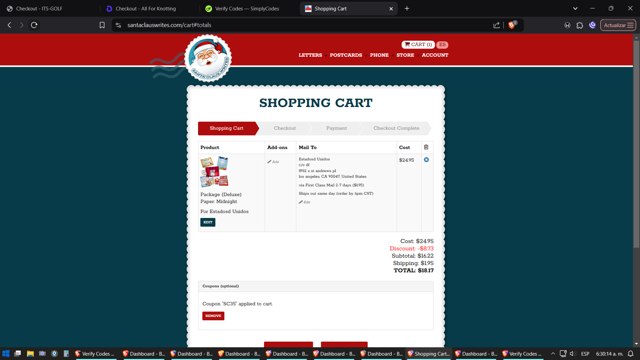Click the EDIT button under package
640x360 pixels.
point(208,222)
